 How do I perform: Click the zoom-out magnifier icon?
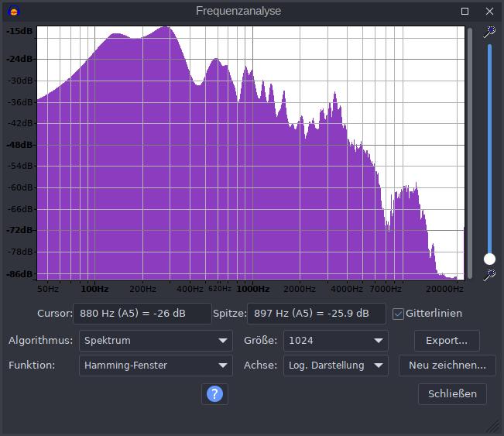[x=489, y=275]
